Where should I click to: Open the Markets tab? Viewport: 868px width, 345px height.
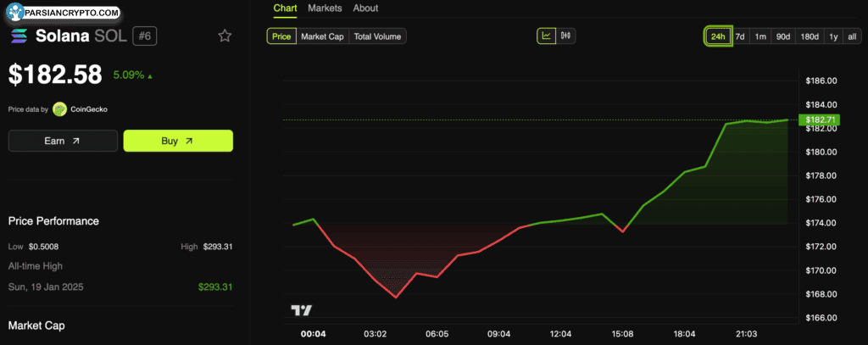pos(325,8)
